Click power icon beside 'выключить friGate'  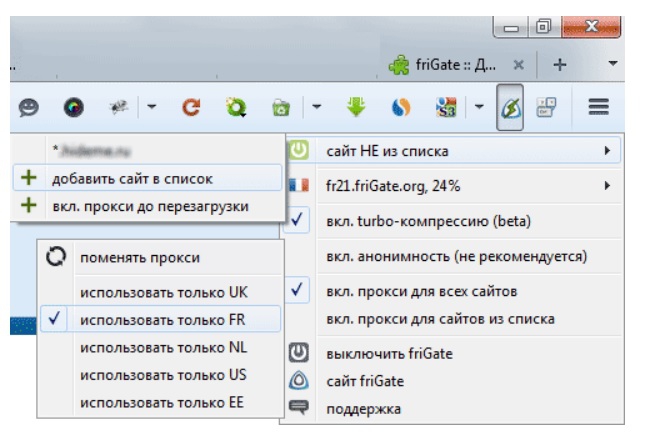click(299, 353)
